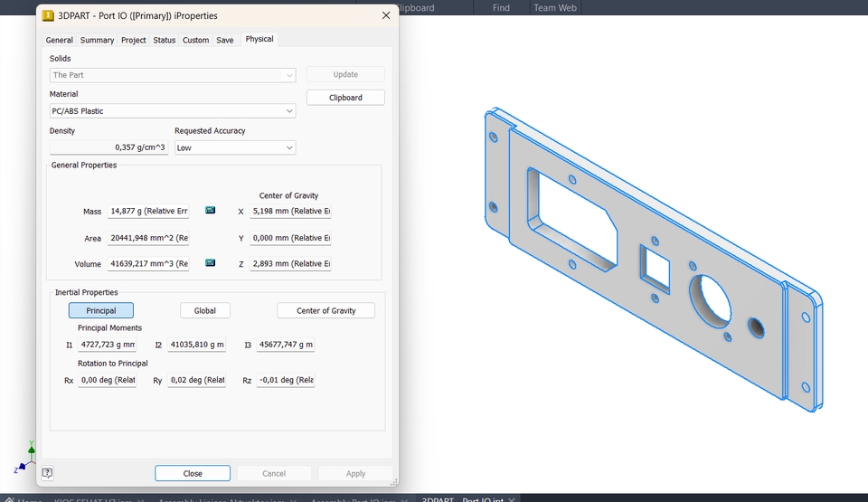Open the Material dropdown showing PC/ABS Plastic
Viewport: 868px width, 502px height.
click(x=173, y=111)
